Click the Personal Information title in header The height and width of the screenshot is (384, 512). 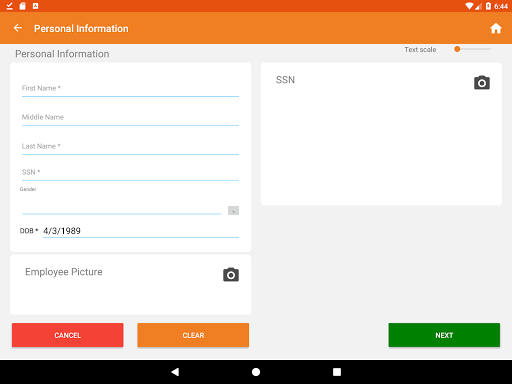[x=81, y=29]
